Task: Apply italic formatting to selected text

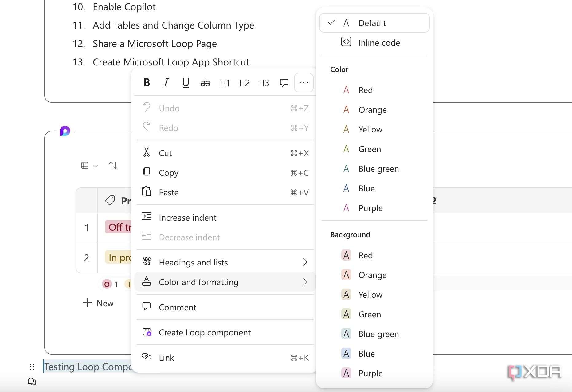Action: pyautogui.click(x=166, y=83)
